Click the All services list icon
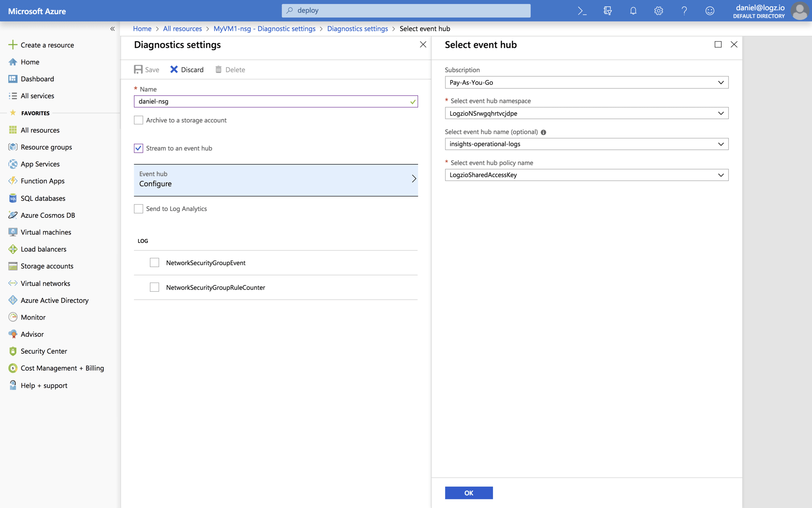The height and width of the screenshot is (508, 812). (x=13, y=96)
